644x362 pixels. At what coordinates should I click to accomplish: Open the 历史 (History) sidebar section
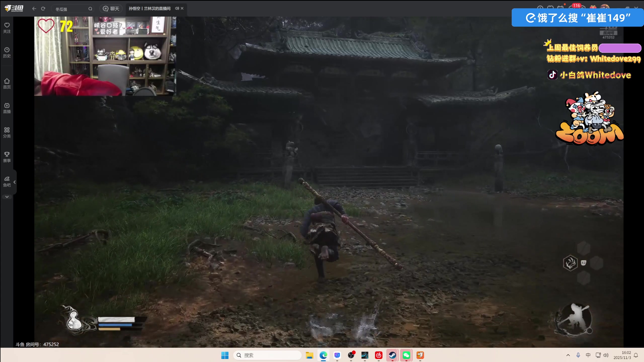tap(7, 52)
